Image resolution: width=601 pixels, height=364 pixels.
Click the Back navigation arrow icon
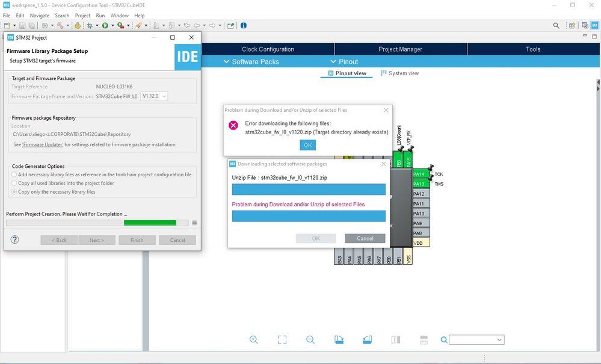[x=197, y=26]
